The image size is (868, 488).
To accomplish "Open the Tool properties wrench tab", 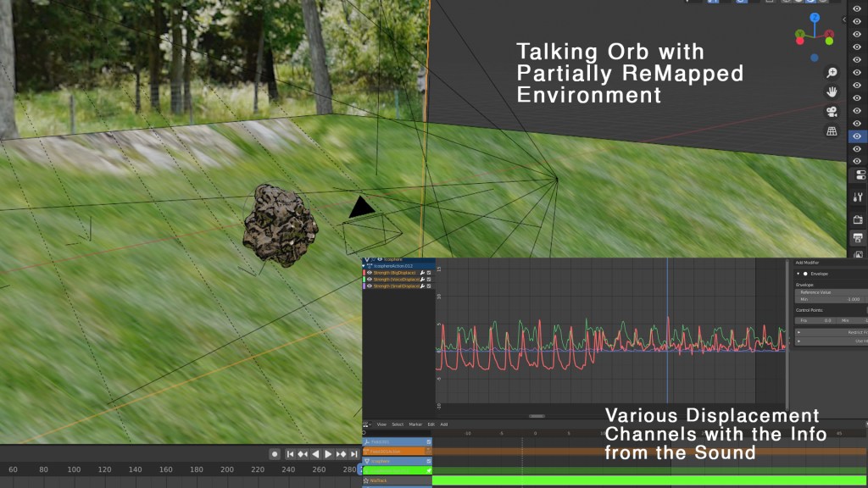I will pyautogui.click(x=857, y=197).
